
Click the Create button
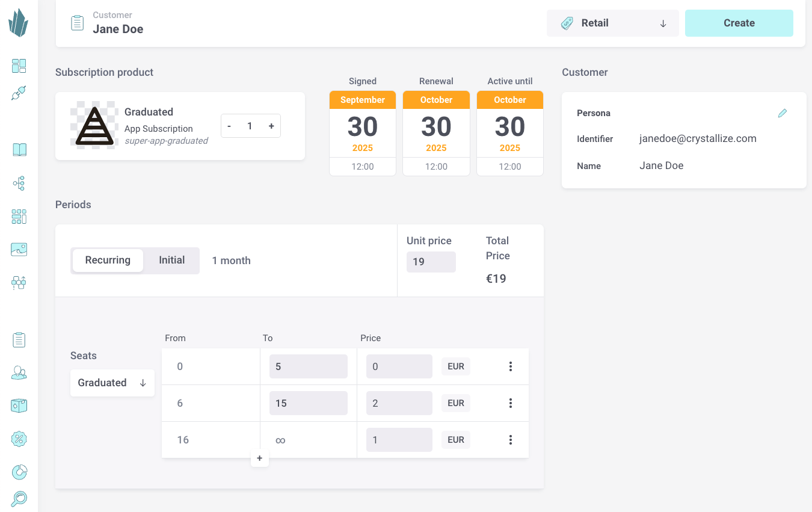tap(739, 23)
